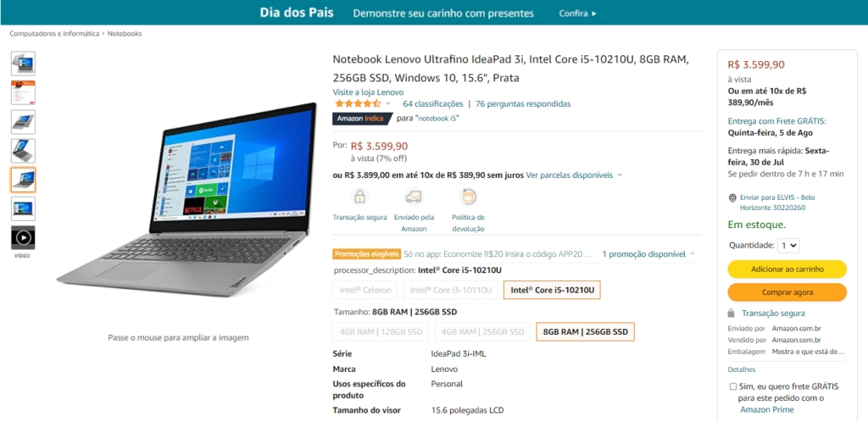Open the Quantidade quantity dropdown
This screenshot has width=868, height=422.
pyautogui.click(x=788, y=245)
